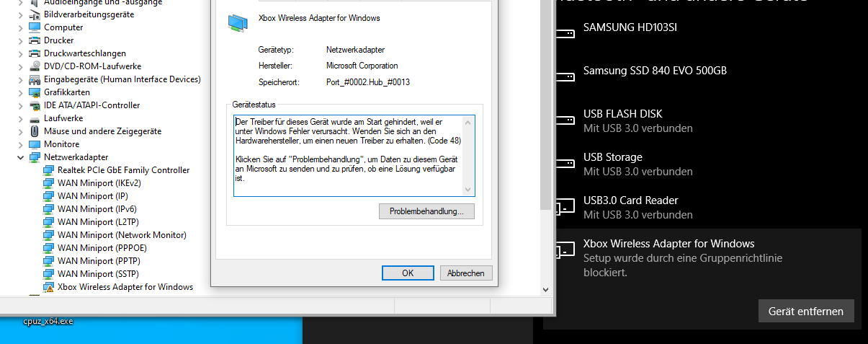This screenshot has width=868, height=344.
Task: Click Gerät entfernen in Settings
Action: point(806,311)
